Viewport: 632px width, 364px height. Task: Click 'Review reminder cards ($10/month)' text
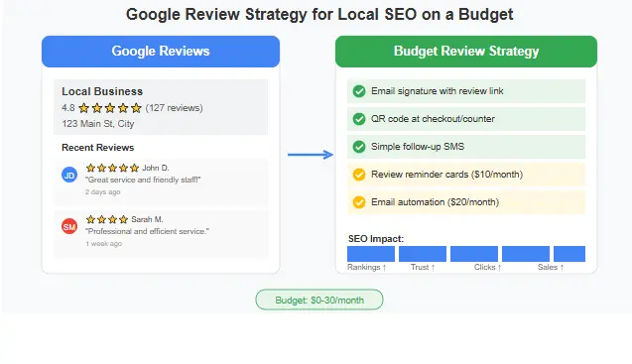[447, 175]
